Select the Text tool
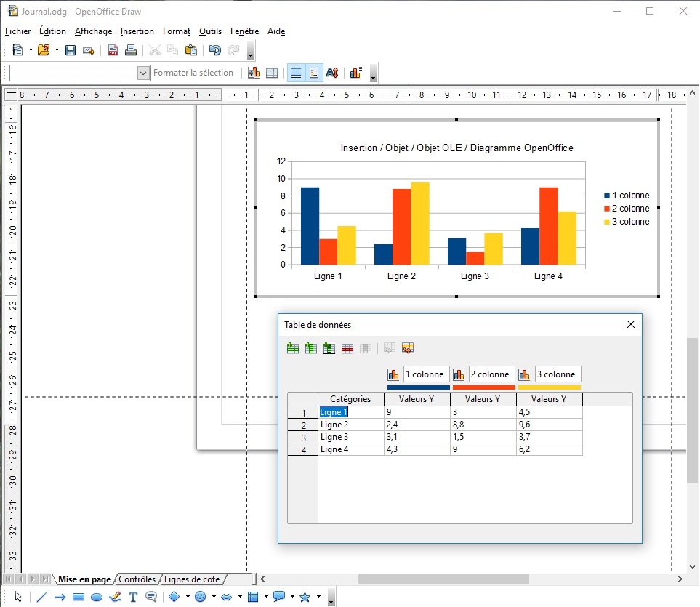The width and height of the screenshot is (700, 607). tap(133, 597)
